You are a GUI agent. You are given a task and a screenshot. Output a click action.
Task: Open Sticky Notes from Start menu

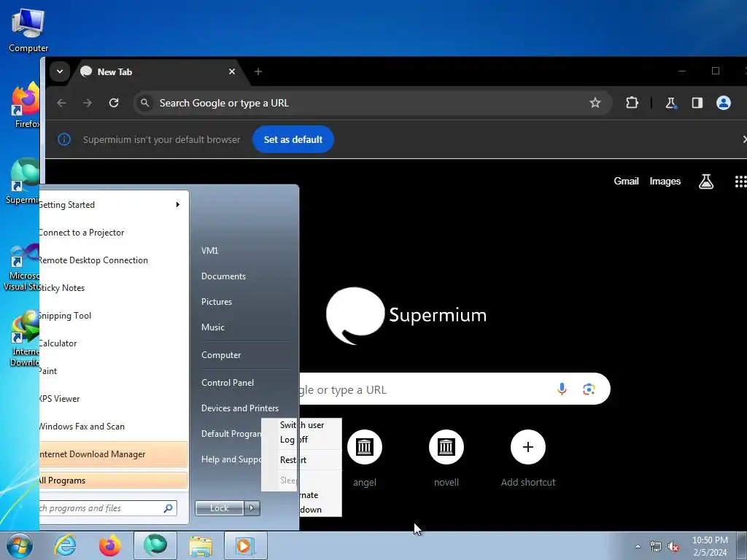pyautogui.click(x=113, y=287)
